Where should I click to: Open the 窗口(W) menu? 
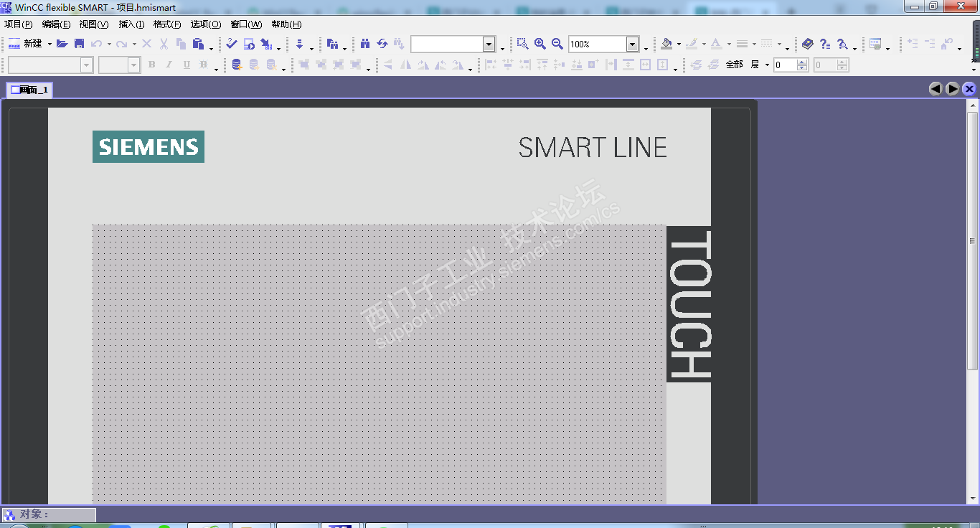pos(246,24)
